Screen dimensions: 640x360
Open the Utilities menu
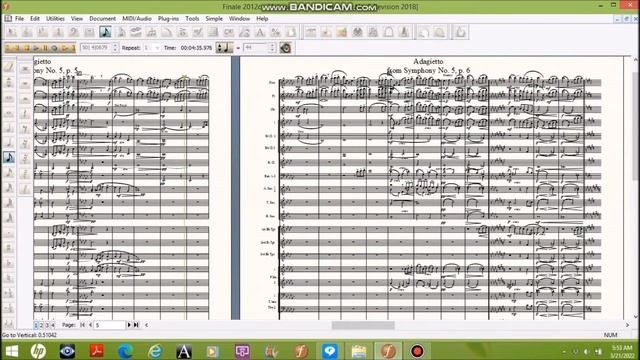[55, 18]
